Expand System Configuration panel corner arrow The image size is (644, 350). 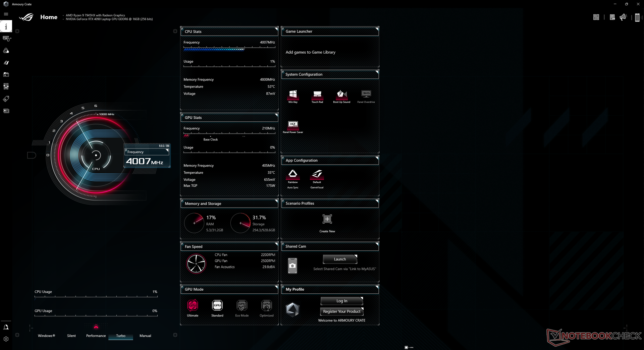(x=377, y=72)
